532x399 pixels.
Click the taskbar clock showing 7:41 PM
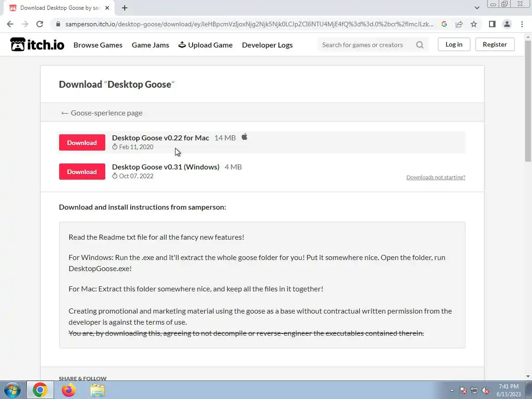point(508,390)
